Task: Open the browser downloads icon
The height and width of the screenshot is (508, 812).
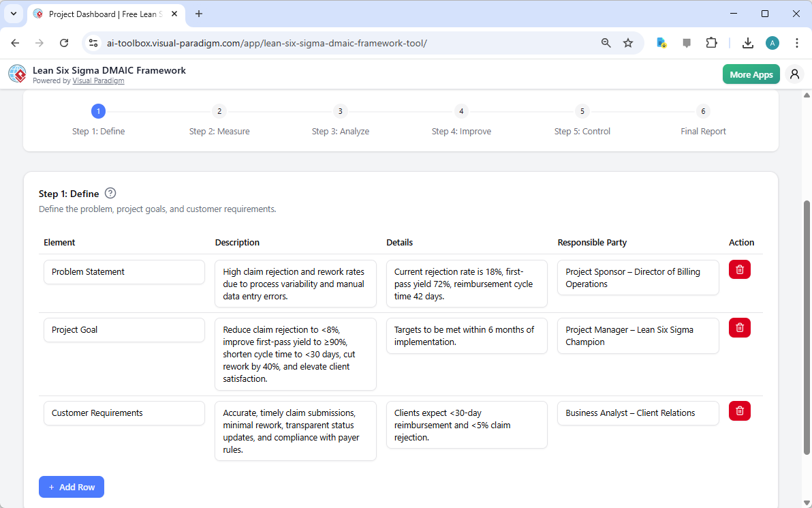Action: (x=747, y=42)
